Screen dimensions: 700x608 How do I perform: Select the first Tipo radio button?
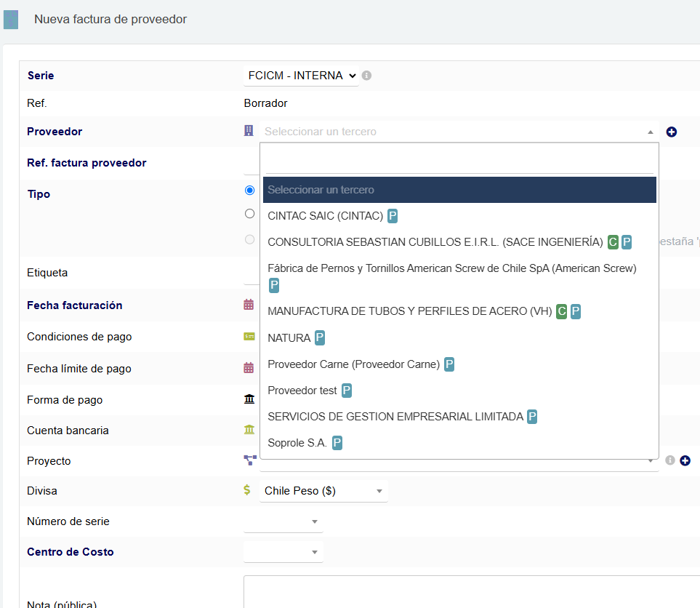(x=250, y=190)
